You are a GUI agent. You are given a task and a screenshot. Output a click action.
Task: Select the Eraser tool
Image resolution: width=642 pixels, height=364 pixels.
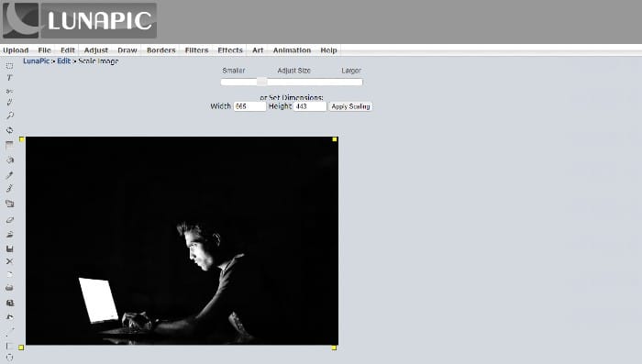(9, 220)
